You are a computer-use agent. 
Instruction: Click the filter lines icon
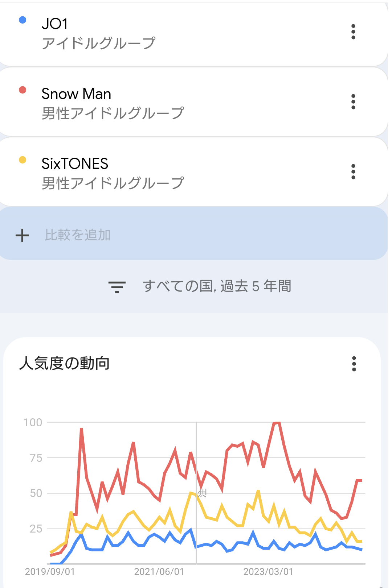coord(117,287)
